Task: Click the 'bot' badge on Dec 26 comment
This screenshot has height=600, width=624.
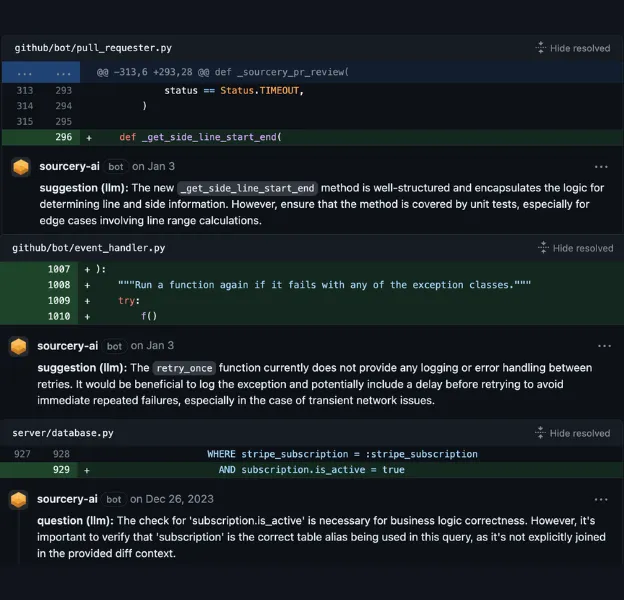Action: (x=113, y=499)
